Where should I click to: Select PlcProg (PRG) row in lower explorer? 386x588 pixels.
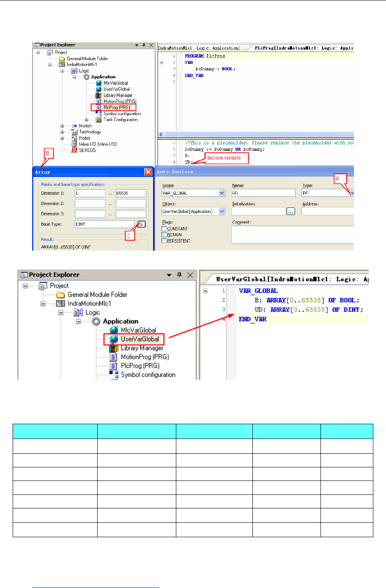[140, 366]
